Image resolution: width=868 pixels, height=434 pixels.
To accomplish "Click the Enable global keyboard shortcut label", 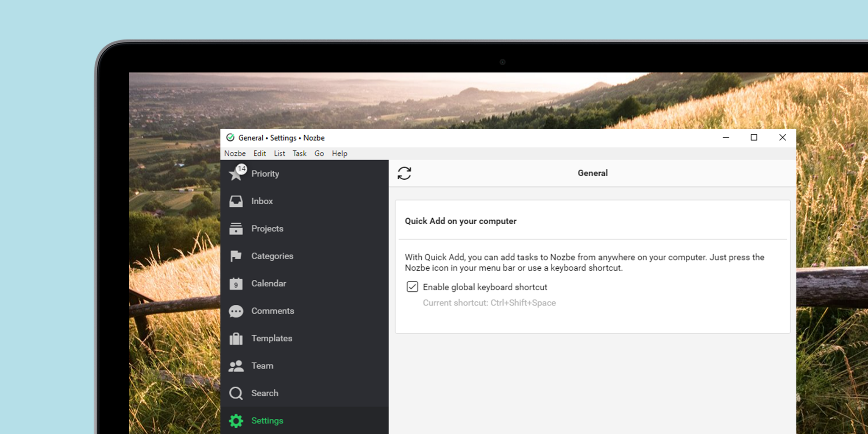I will point(485,287).
